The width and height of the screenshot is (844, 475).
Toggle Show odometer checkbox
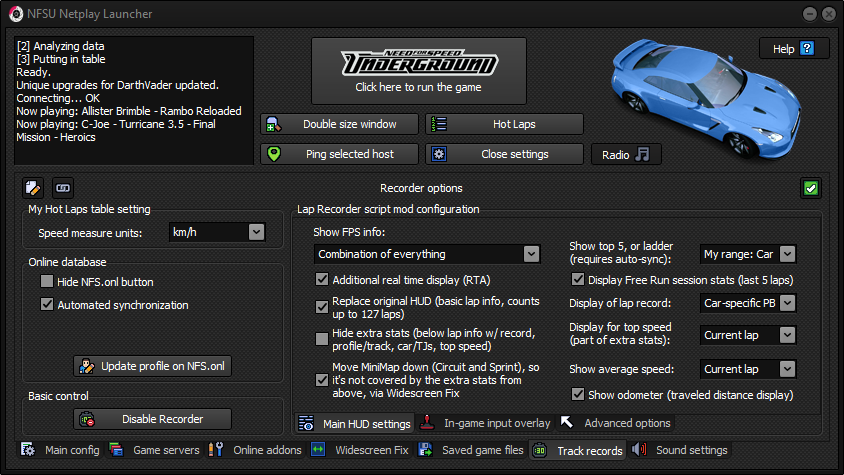[x=578, y=394]
